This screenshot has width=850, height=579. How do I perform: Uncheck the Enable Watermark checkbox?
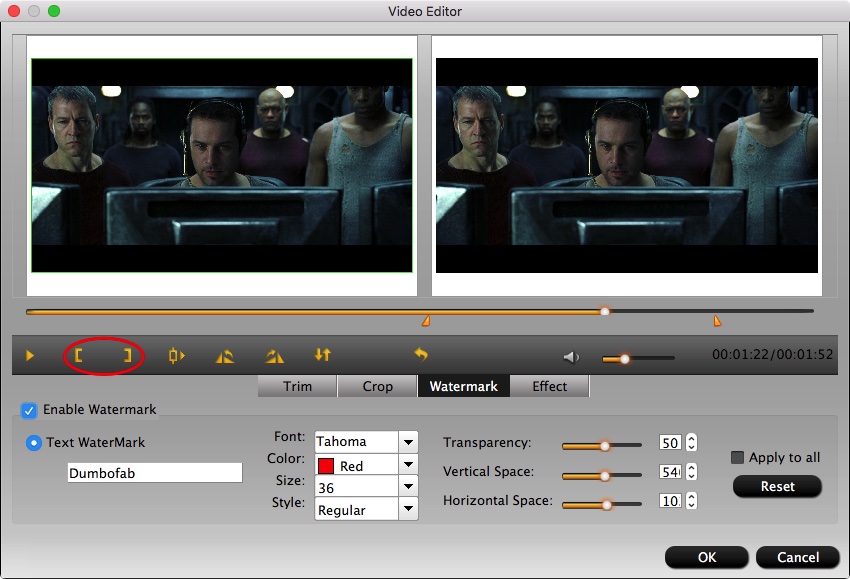coord(29,410)
